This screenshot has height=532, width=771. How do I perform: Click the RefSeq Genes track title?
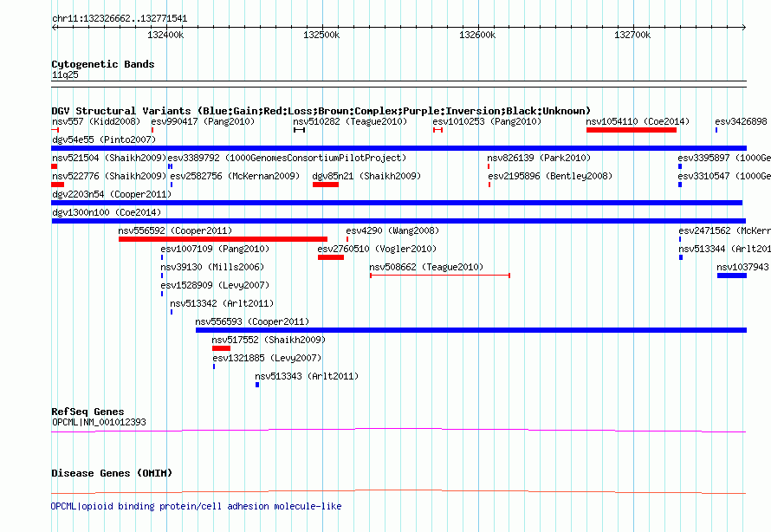click(x=87, y=412)
